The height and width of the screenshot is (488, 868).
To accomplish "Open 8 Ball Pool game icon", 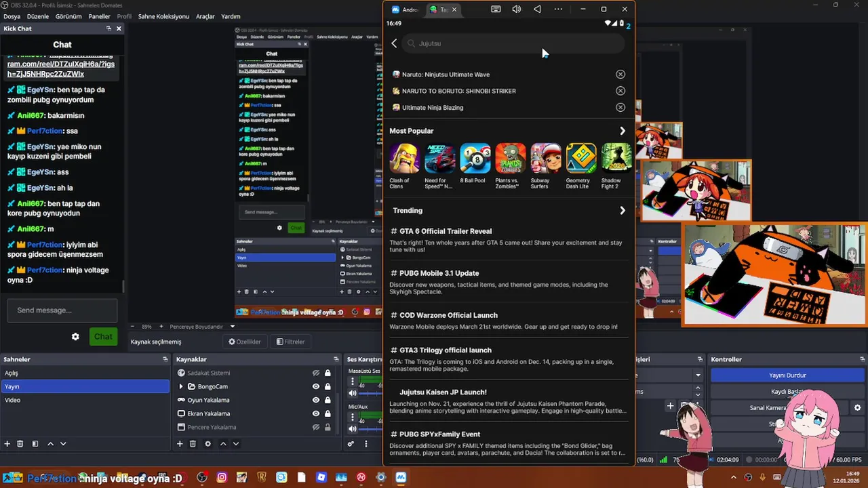I will tap(475, 158).
